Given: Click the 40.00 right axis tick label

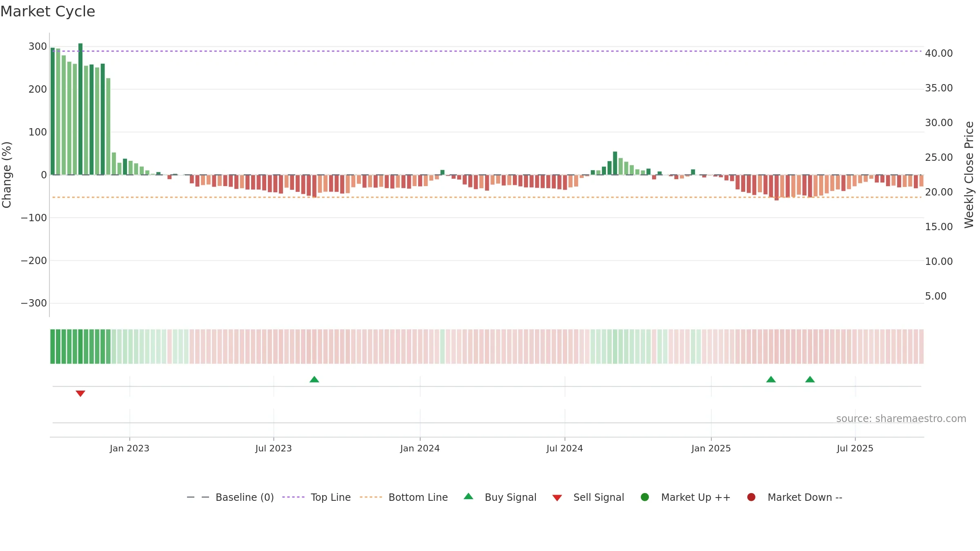Looking at the screenshot, I should [x=939, y=53].
